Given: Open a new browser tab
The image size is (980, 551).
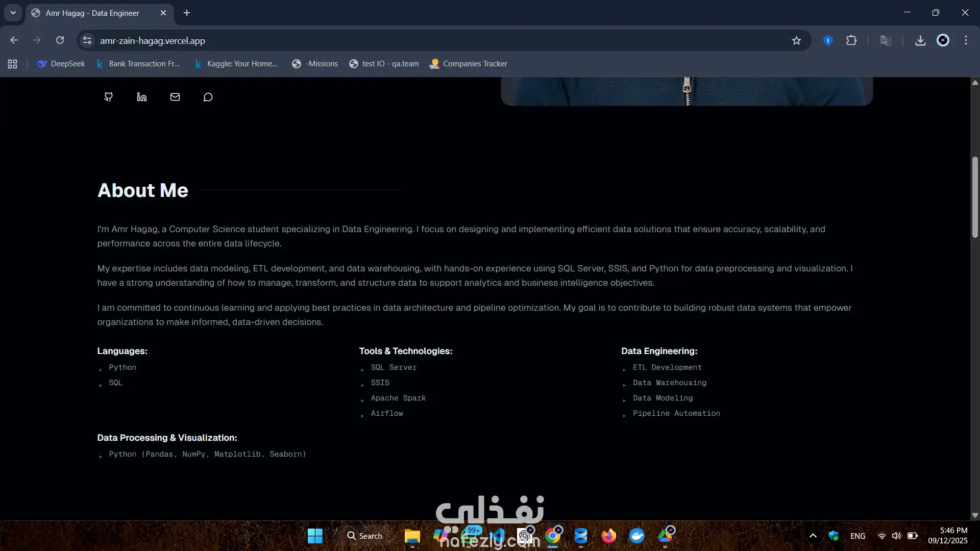Looking at the screenshot, I should pyautogui.click(x=187, y=13).
